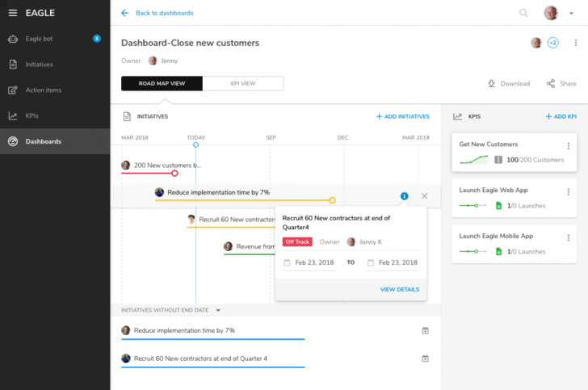Click the Off Track status badge
The image size is (588, 390).
(297, 242)
